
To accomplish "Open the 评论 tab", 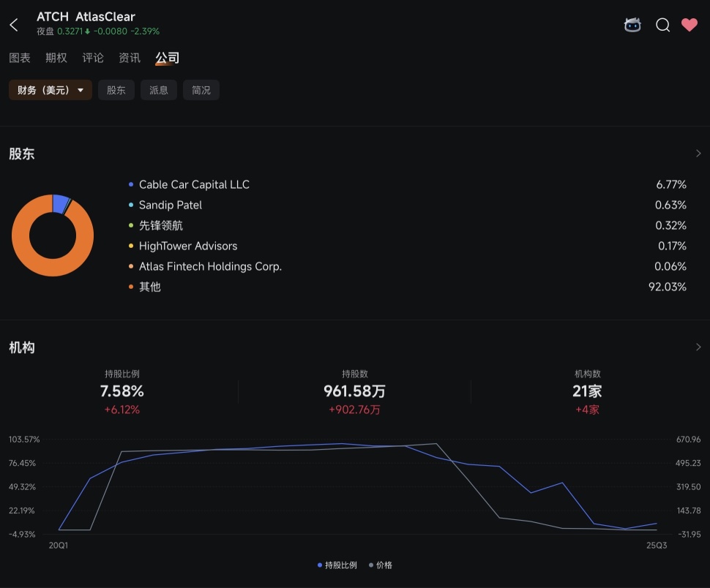I will tap(93, 58).
